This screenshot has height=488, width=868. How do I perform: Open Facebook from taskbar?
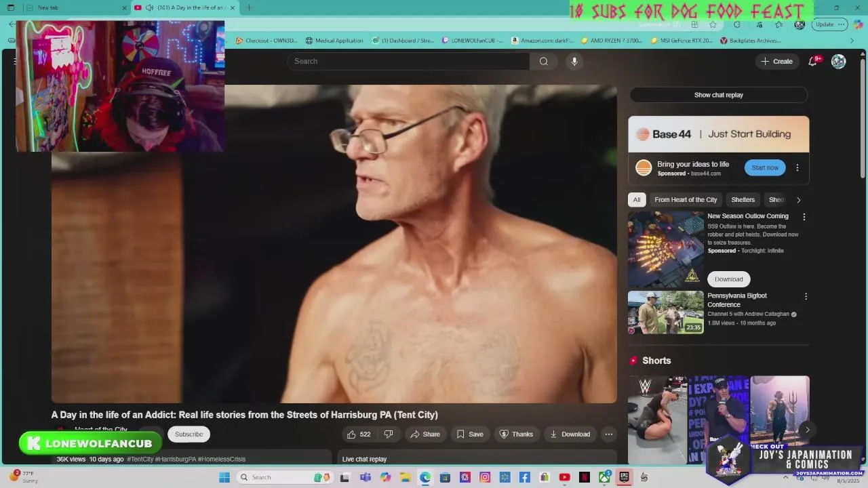[524, 477]
